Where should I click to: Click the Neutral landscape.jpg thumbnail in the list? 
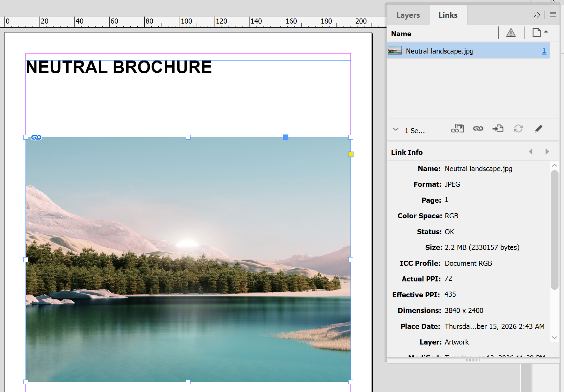[x=395, y=50]
